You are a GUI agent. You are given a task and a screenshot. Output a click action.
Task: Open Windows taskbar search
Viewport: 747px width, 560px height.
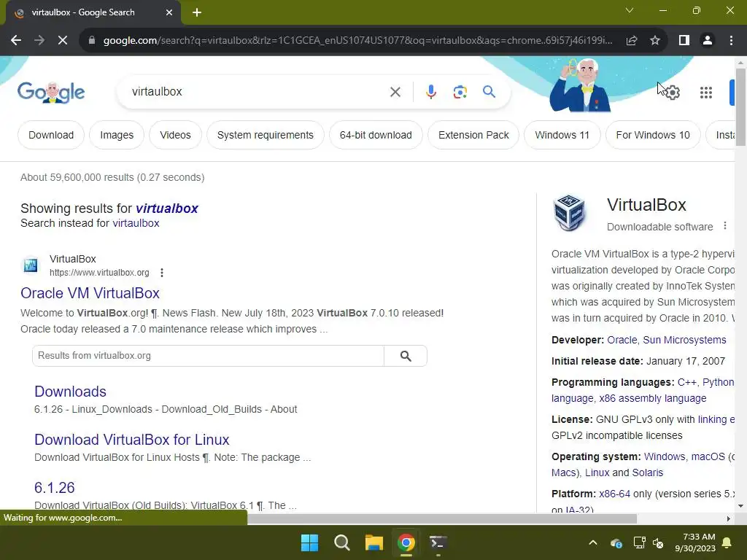(x=341, y=542)
